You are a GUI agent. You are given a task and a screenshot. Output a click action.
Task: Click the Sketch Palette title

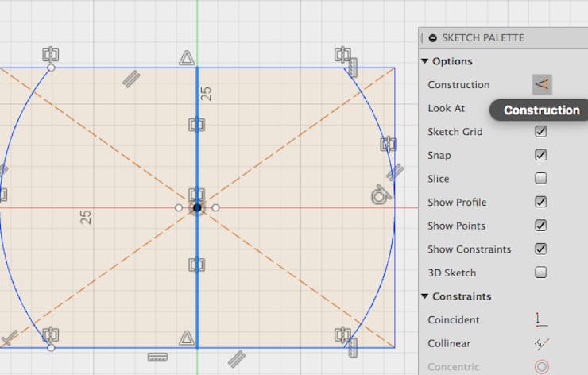(483, 38)
